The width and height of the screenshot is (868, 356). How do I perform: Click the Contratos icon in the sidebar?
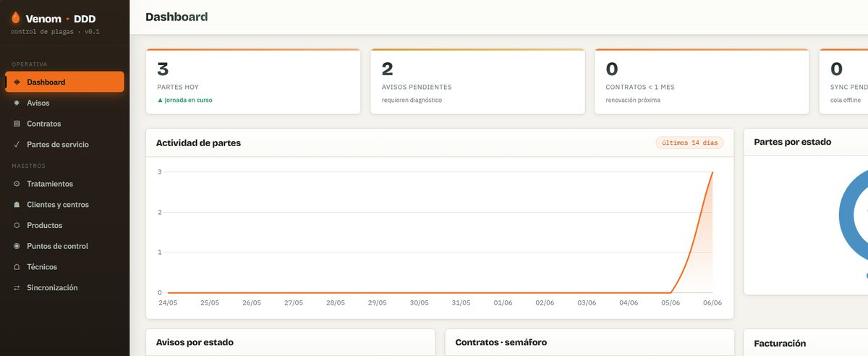pyautogui.click(x=17, y=124)
